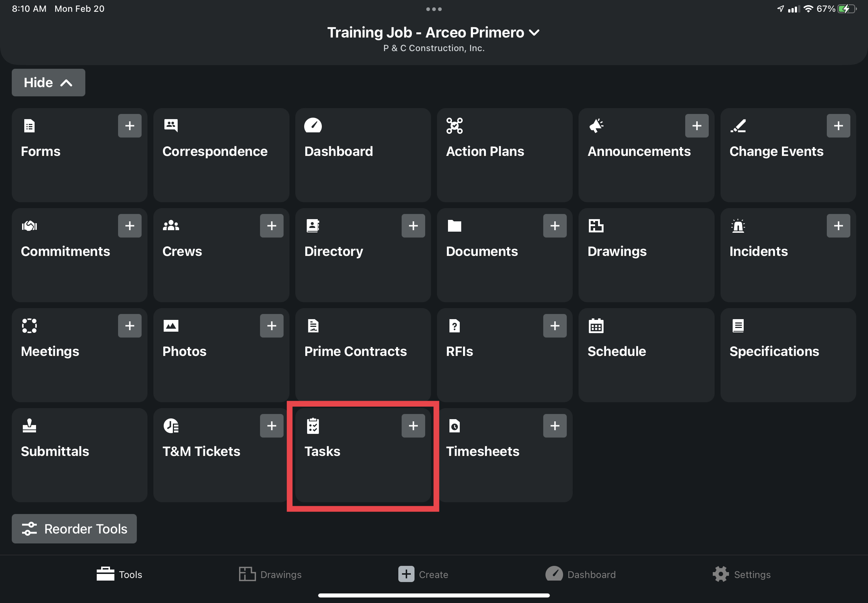Collapse tools list with Hide button
Viewport: 868px width, 603px height.
(49, 83)
